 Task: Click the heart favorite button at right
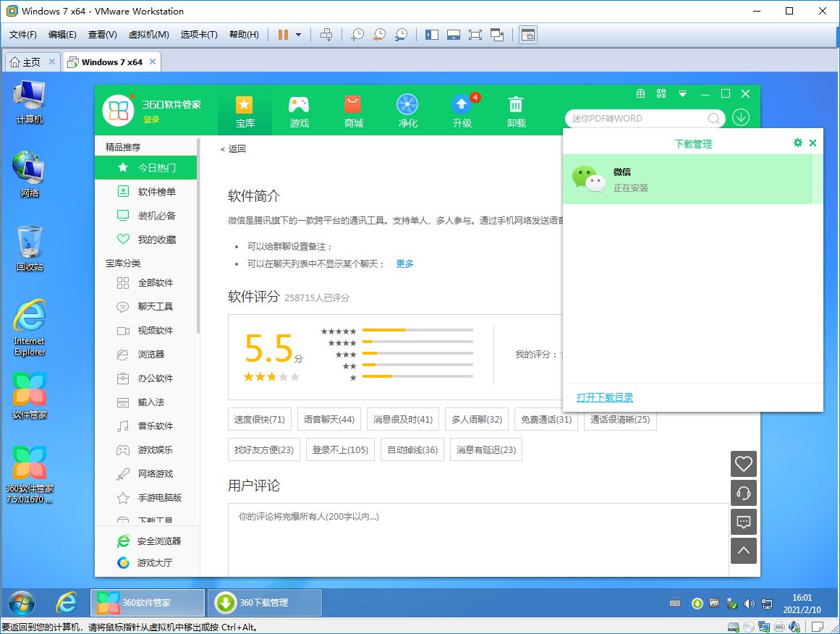click(744, 463)
